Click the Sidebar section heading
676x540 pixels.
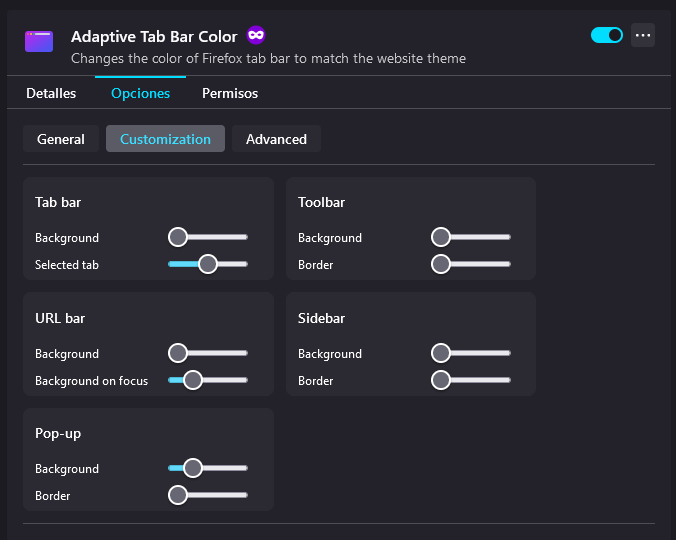321,318
